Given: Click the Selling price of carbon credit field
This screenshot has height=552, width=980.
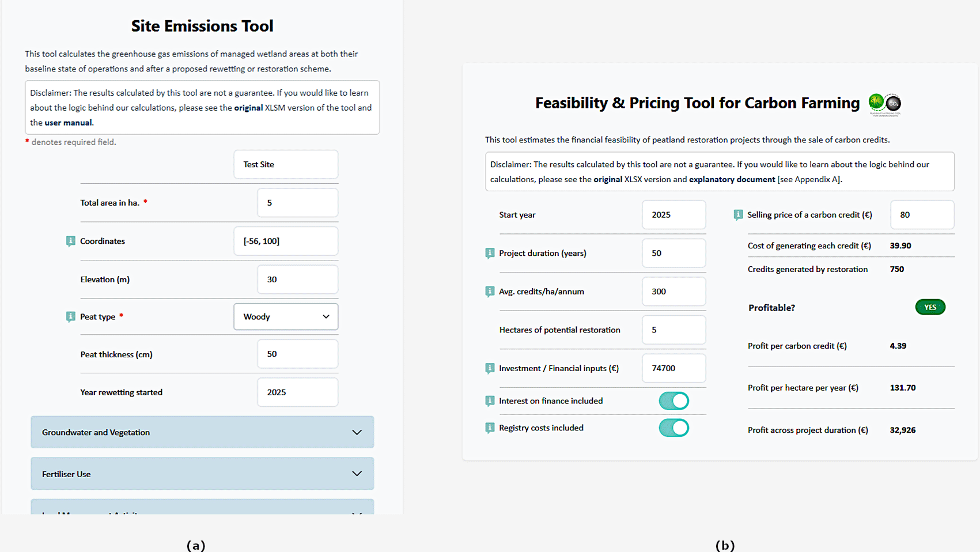Looking at the screenshot, I should coord(922,215).
